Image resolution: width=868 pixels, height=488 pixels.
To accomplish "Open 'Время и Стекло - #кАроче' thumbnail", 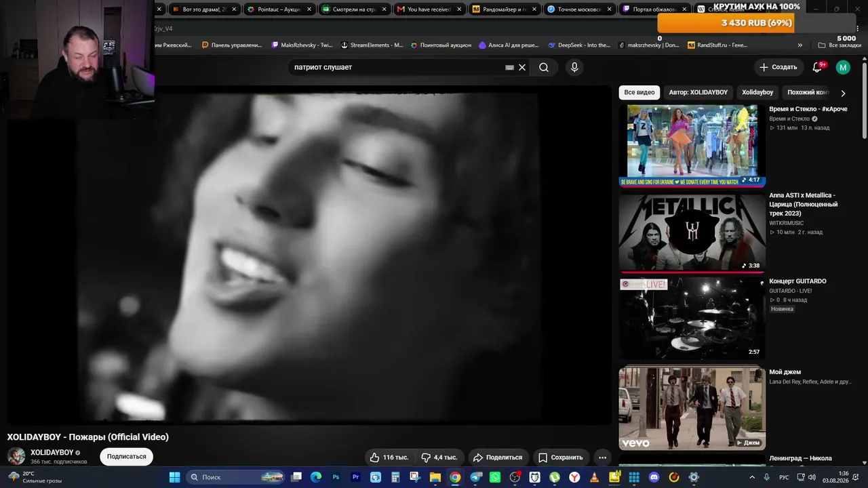I will tap(692, 145).
